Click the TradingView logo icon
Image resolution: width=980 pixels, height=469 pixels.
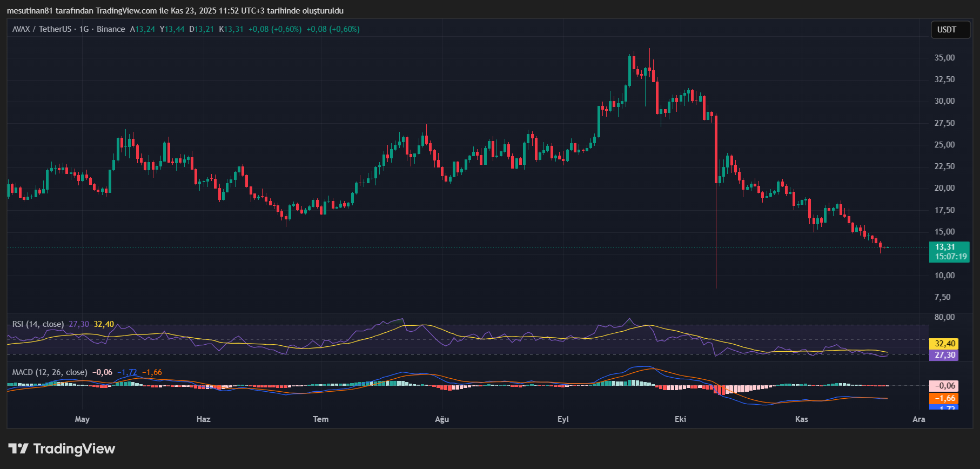[18, 448]
